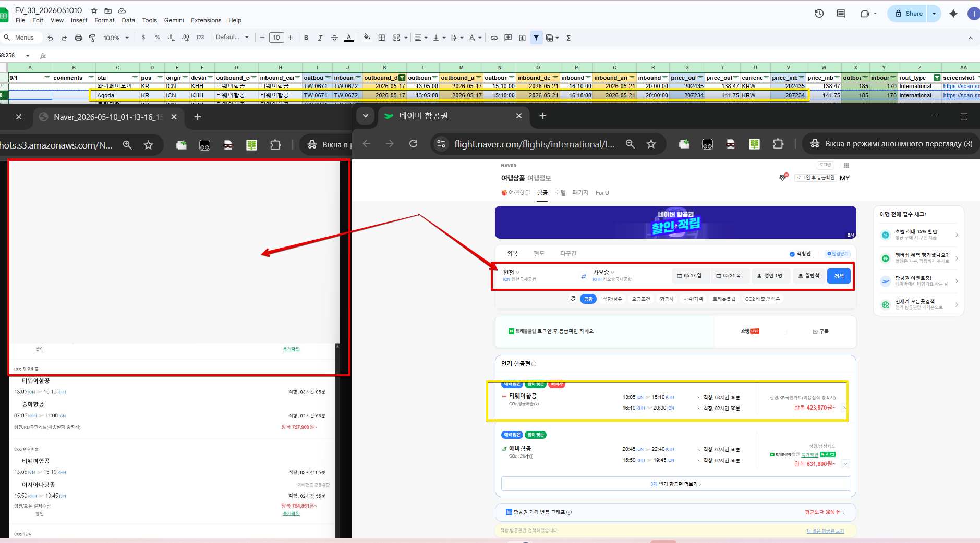Viewport: 980px width, 543px height.
Task: Increase the font size with plus button
Action: coord(290,38)
